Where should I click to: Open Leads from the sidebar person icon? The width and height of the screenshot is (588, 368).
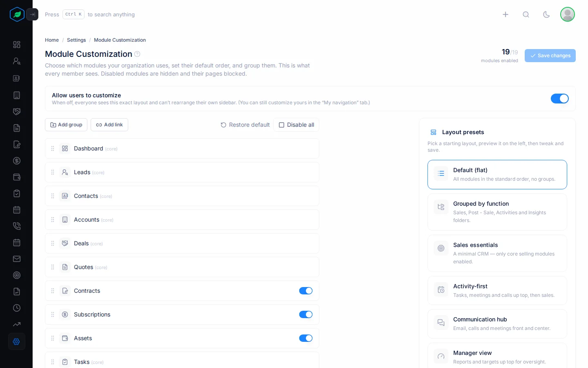(x=17, y=61)
